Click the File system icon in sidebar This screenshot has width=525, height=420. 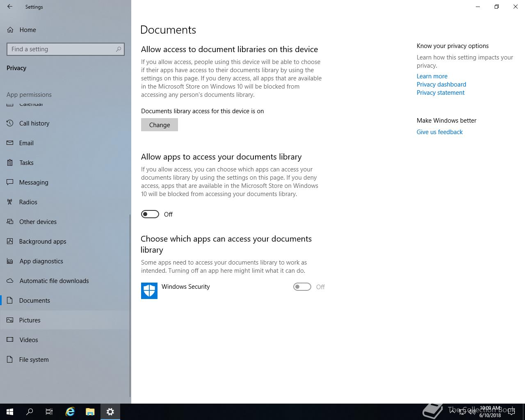click(10, 359)
